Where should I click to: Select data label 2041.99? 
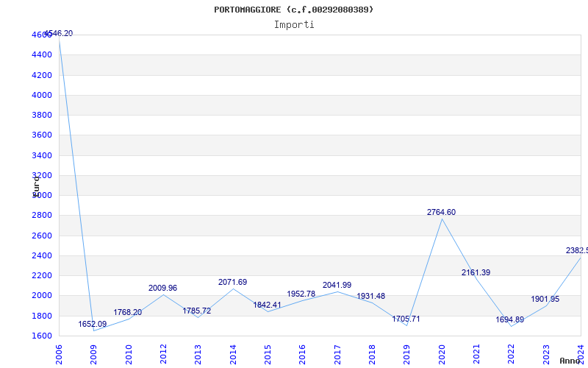pyautogui.click(x=337, y=285)
